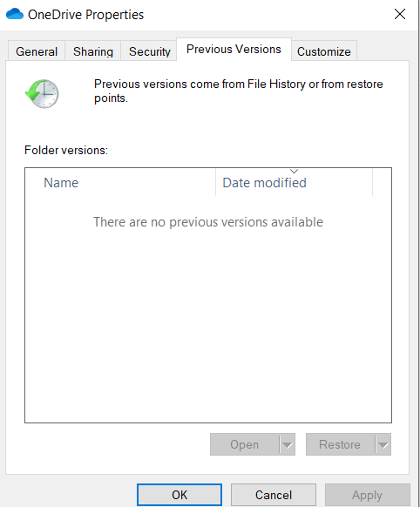The width and height of the screenshot is (420, 507).
Task: Click the Apply button
Action: (x=368, y=495)
